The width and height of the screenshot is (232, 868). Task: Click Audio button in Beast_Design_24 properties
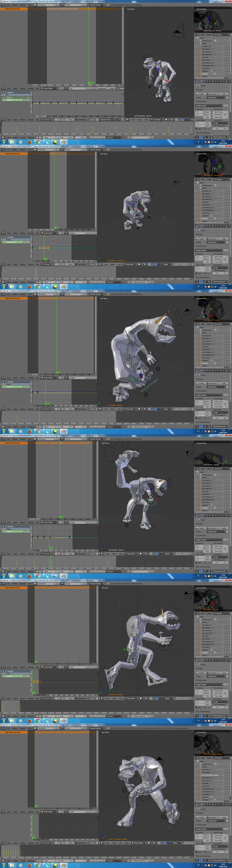tap(223, 528)
